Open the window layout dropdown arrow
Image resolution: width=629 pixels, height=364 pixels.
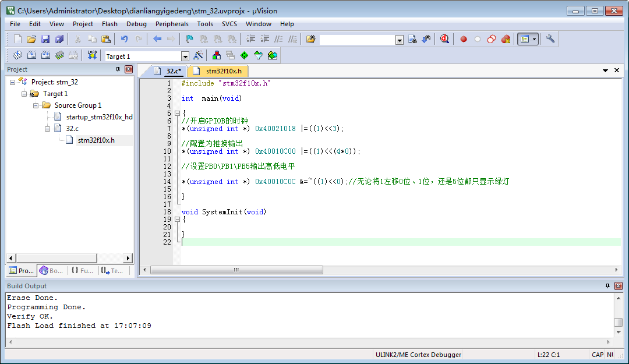(533, 38)
